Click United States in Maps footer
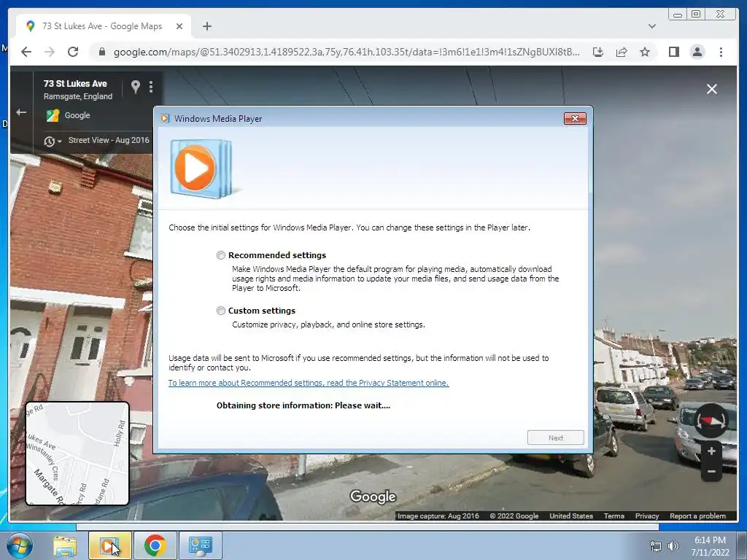This screenshot has width=747, height=560. [x=571, y=516]
